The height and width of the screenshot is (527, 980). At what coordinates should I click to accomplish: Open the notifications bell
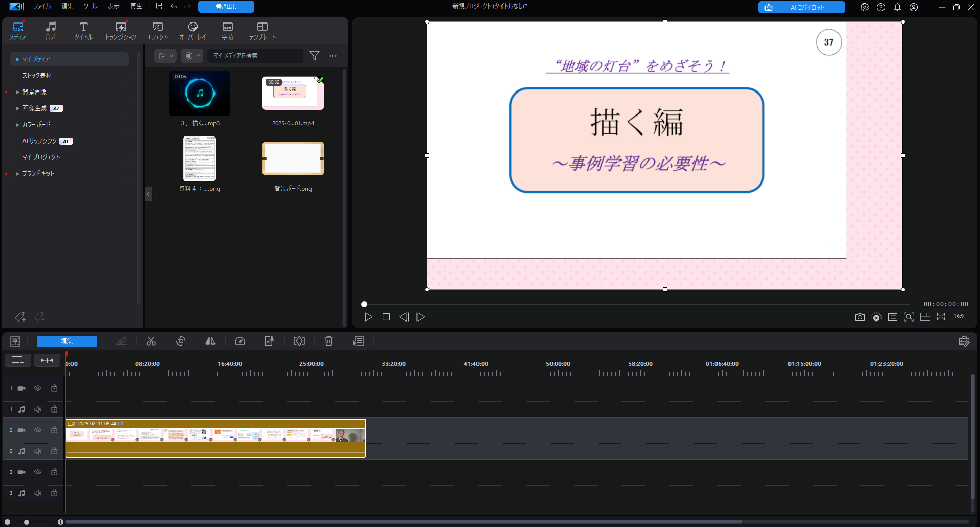(x=897, y=7)
